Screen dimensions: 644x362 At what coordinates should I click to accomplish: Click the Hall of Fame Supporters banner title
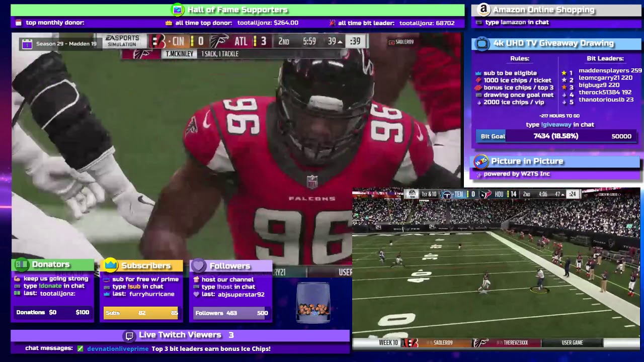[x=237, y=10]
